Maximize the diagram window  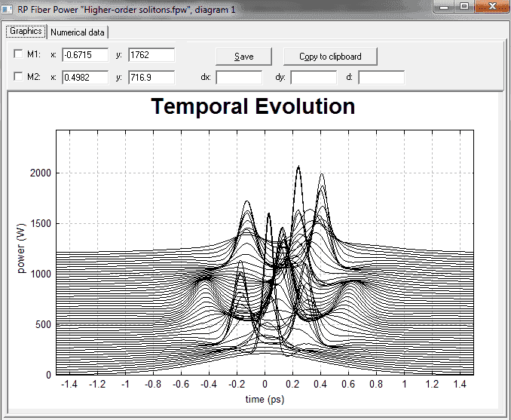point(464,7)
